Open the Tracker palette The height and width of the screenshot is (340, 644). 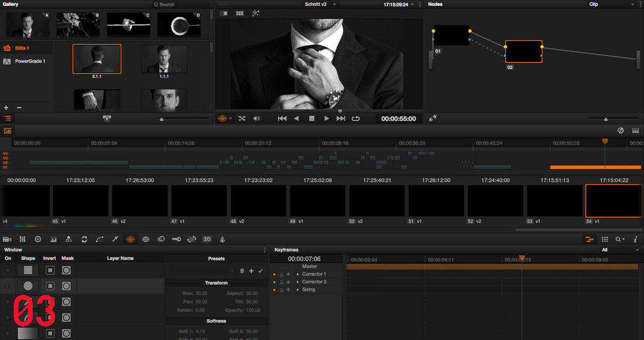click(146, 239)
